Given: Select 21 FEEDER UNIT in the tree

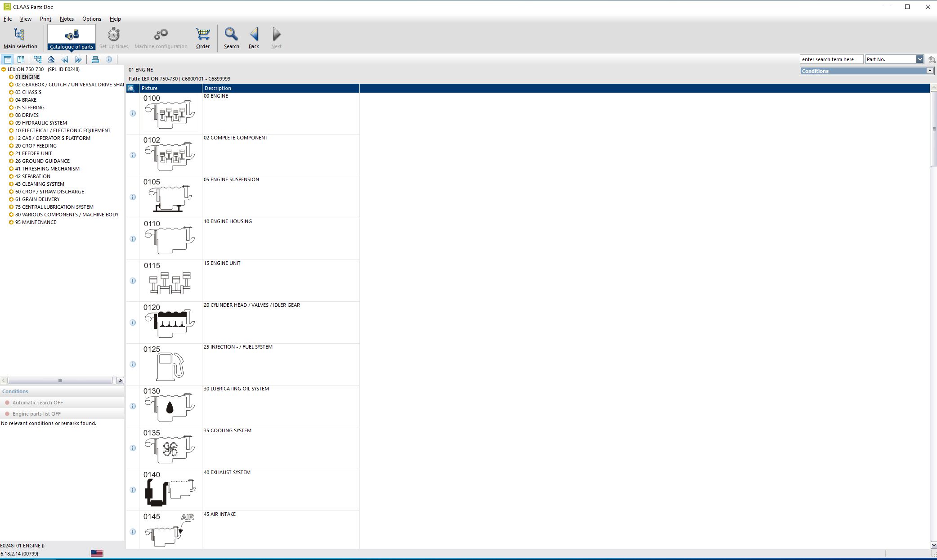Looking at the screenshot, I should pyautogui.click(x=34, y=153).
